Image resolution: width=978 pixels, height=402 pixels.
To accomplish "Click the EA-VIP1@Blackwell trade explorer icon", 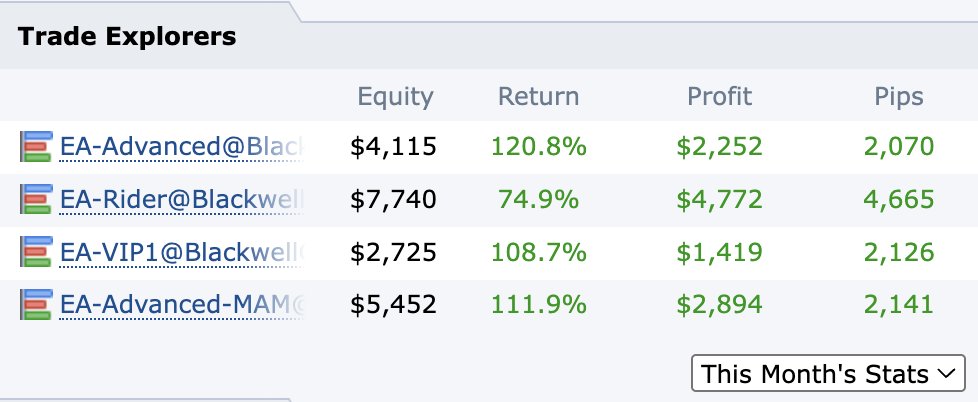I will click(36, 252).
